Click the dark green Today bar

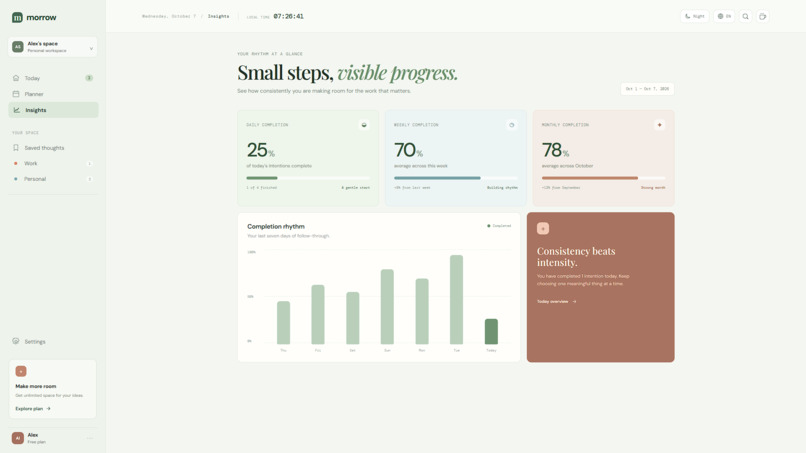pos(491,331)
